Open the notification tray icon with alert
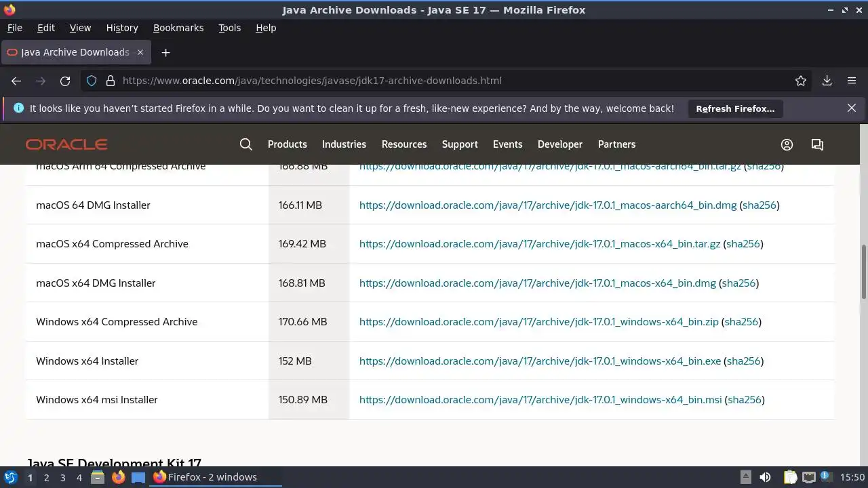The height and width of the screenshot is (488, 868). (x=826, y=477)
